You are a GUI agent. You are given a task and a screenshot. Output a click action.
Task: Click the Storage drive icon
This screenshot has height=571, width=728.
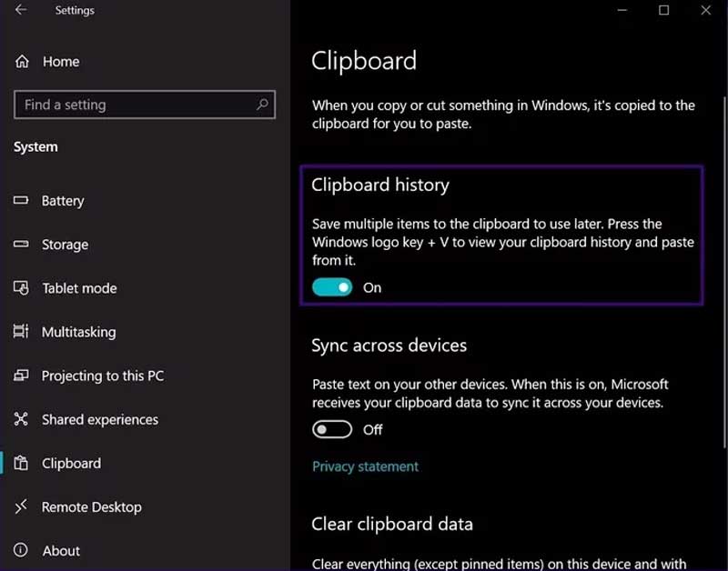(x=21, y=244)
